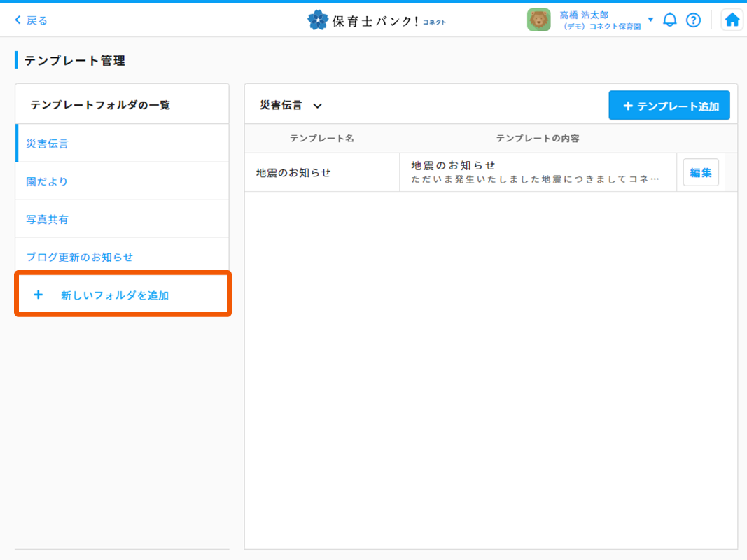
Task: Open help via the question mark icon
Action: click(693, 20)
